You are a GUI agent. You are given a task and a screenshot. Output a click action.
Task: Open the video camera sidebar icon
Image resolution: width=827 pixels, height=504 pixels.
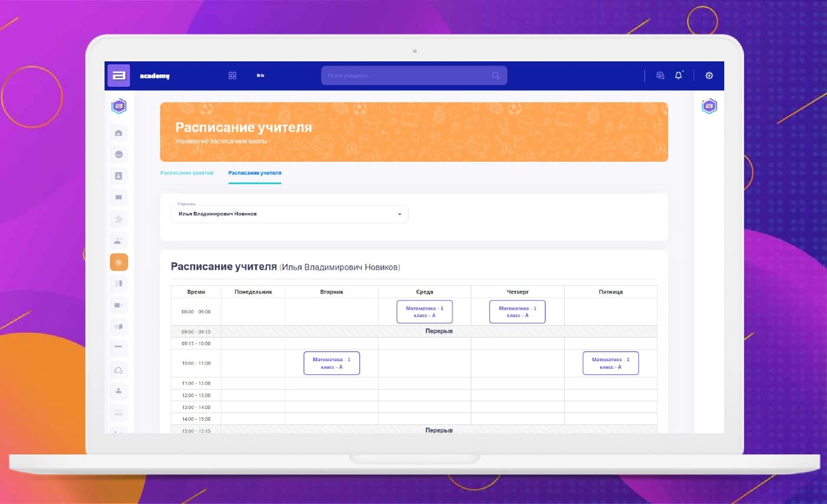(x=119, y=305)
